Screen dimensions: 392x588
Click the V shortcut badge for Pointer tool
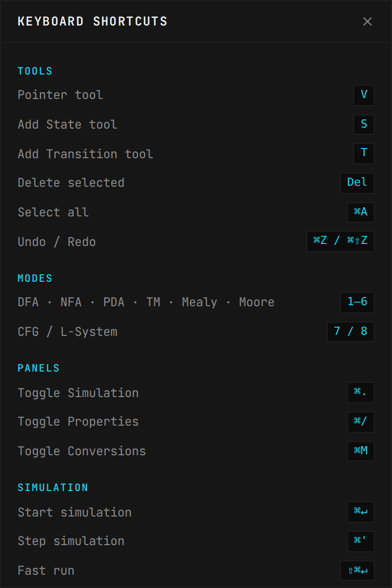tap(363, 95)
